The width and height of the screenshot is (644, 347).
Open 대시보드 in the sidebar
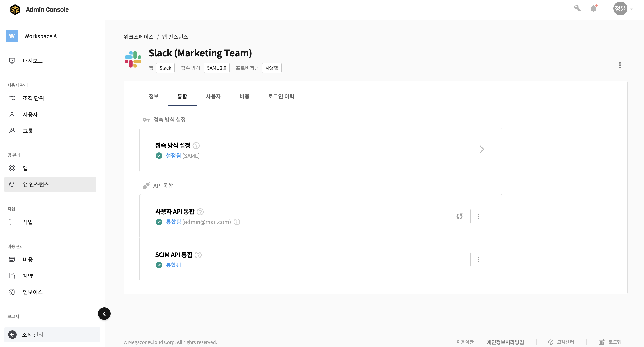point(33,61)
